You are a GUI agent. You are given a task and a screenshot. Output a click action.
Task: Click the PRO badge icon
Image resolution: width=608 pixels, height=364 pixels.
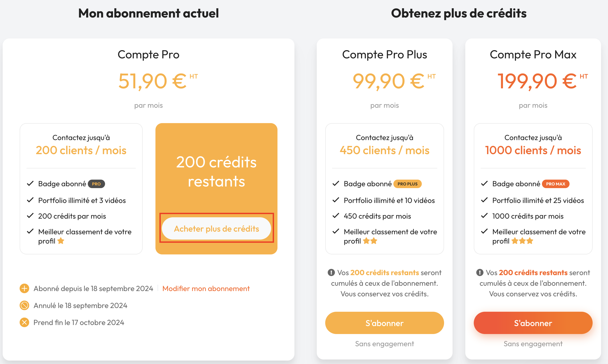click(x=96, y=184)
